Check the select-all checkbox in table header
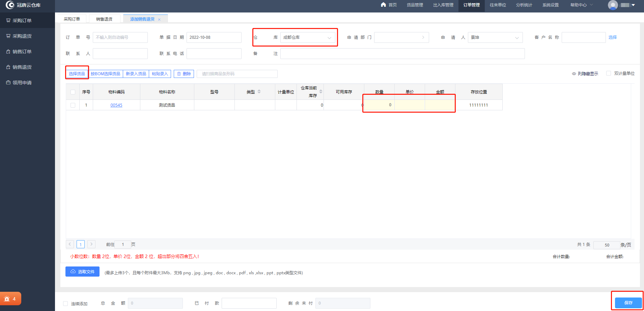 click(x=73, y=92)
